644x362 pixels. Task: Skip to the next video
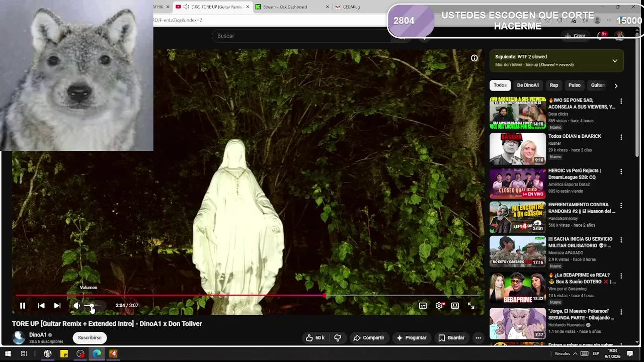coord(57,305)
